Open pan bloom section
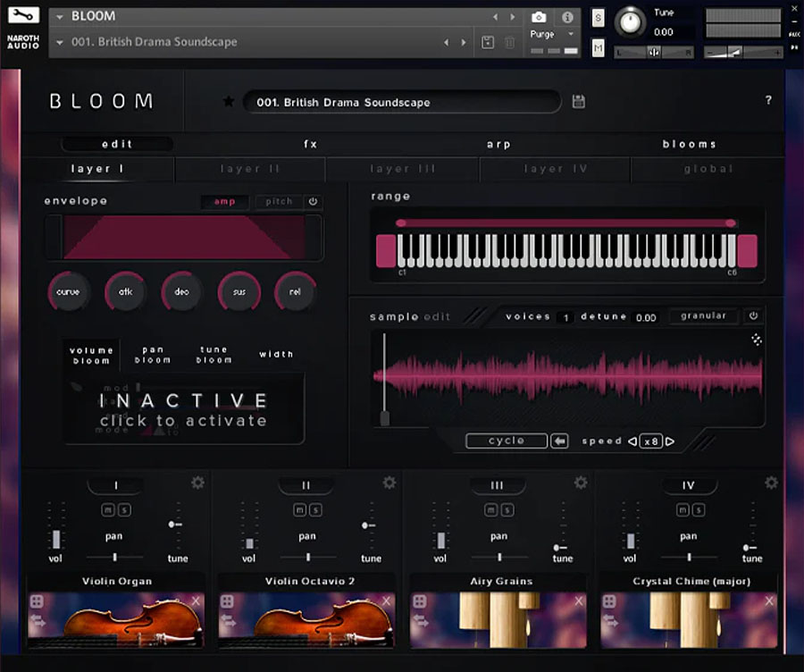Viewport: 804px width, 672px height. tap(152, 355)
